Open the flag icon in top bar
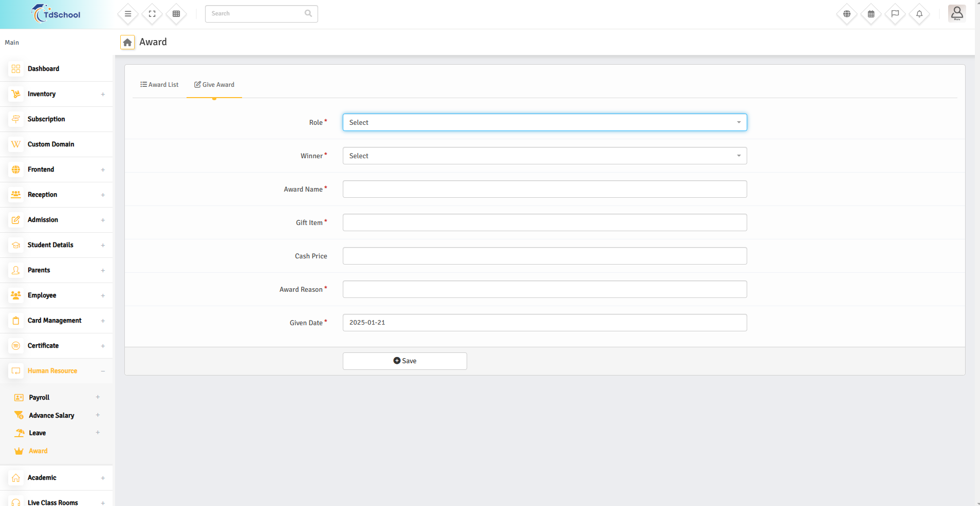The width and height of the screenshot is (980, 506). coord(895,14)
